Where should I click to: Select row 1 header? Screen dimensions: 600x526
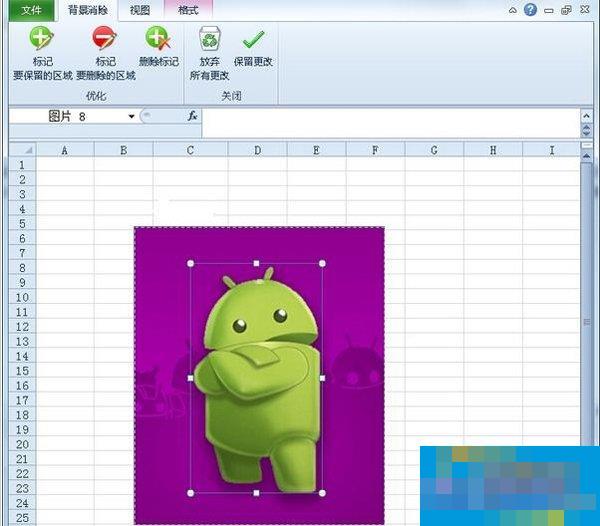click(x=22, y=164)
